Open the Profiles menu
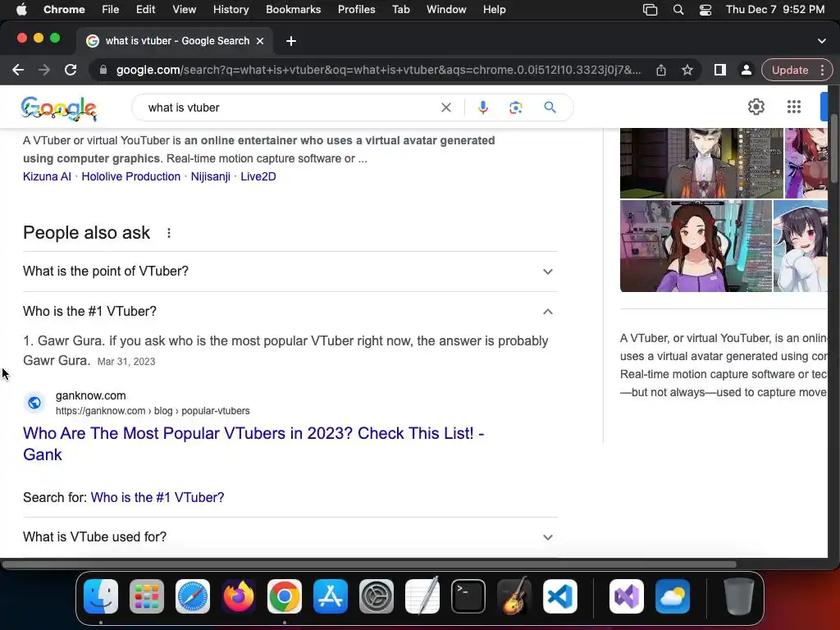Screen dimensions: 840x630 tap(356, 9)
